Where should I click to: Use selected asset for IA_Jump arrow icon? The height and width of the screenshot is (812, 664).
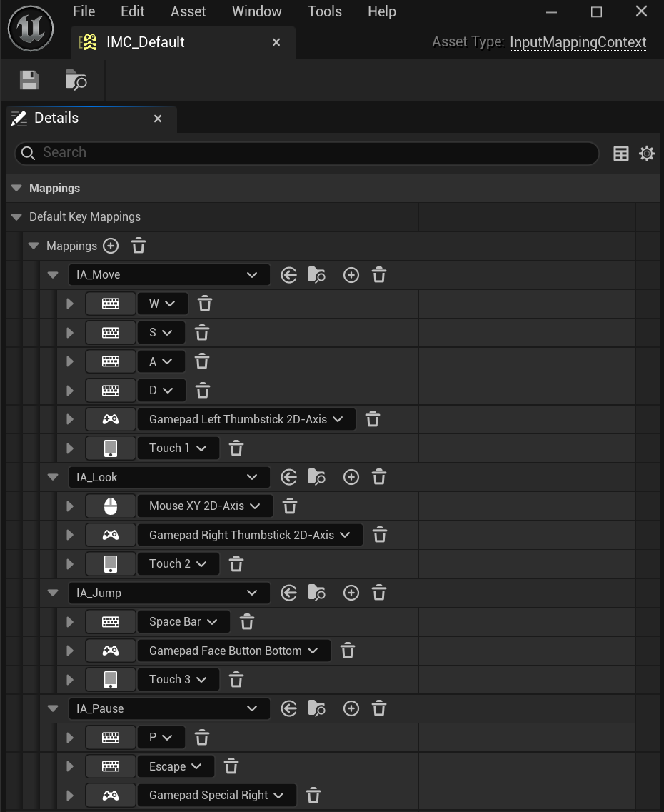point(288,593)
